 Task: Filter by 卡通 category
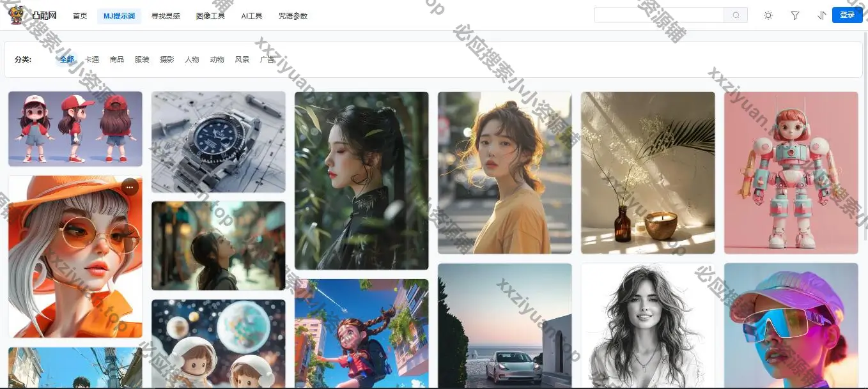pyautogui.click(x=92, y=59)
